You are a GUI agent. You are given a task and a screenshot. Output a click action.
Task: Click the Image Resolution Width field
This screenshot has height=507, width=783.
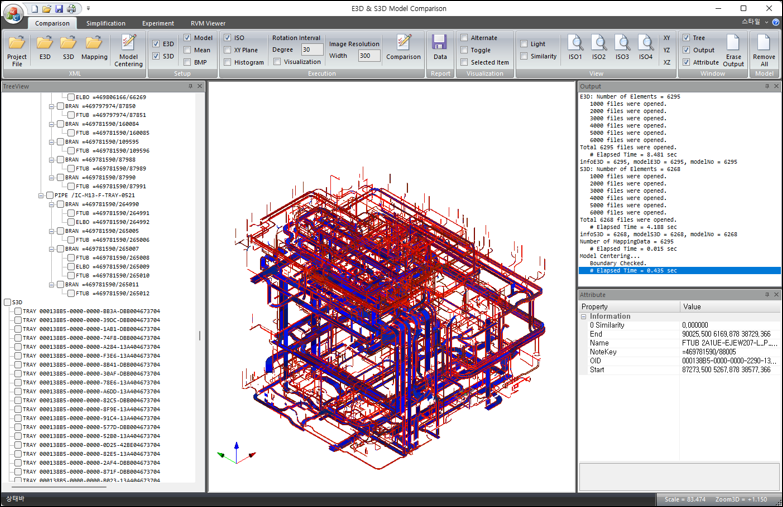[369, 56]
